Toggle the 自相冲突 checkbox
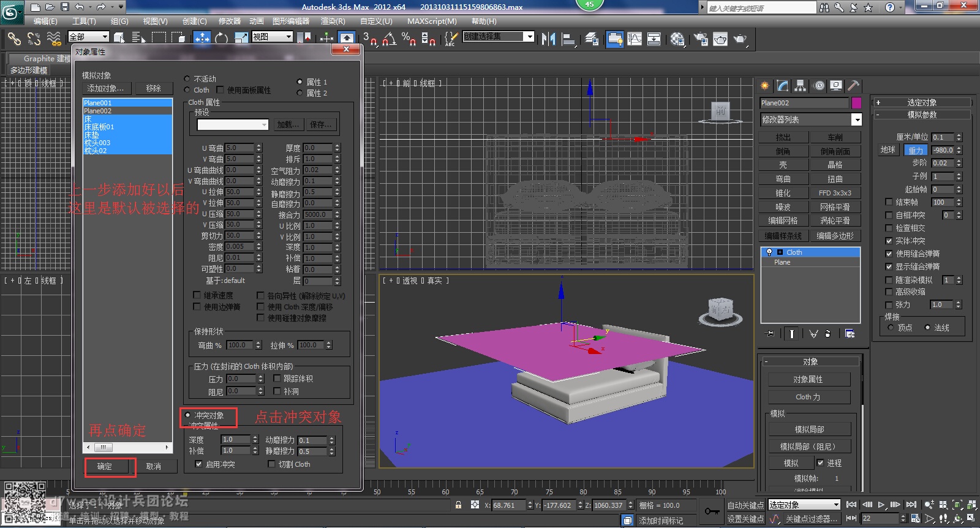The height and width of the screenshot is (528, 980). 889,214
